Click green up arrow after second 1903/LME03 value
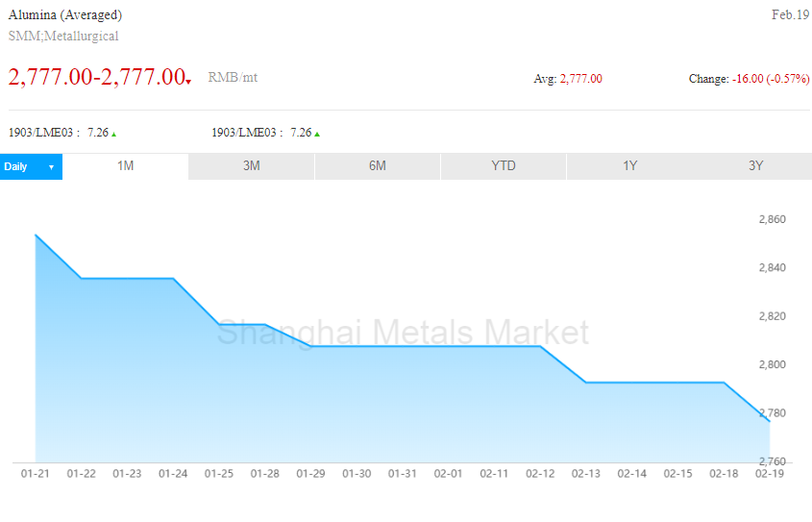Screen dimensions: 812x522 (x=317, y=134)
